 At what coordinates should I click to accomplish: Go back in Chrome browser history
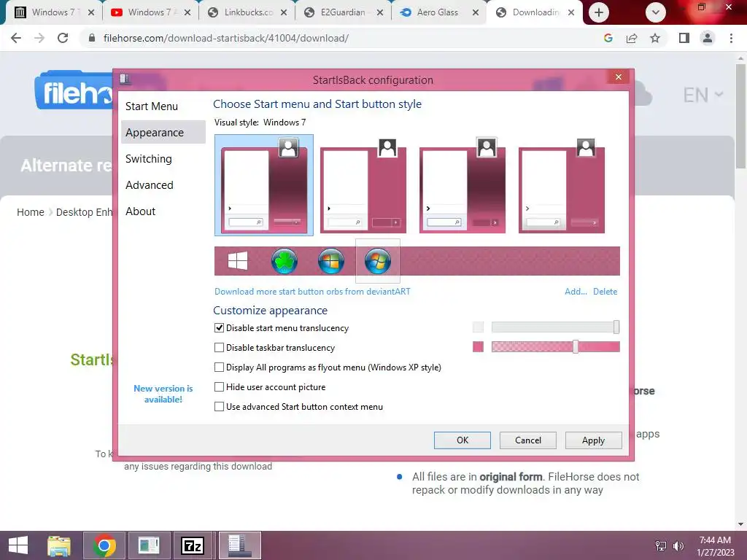point(16,38)
